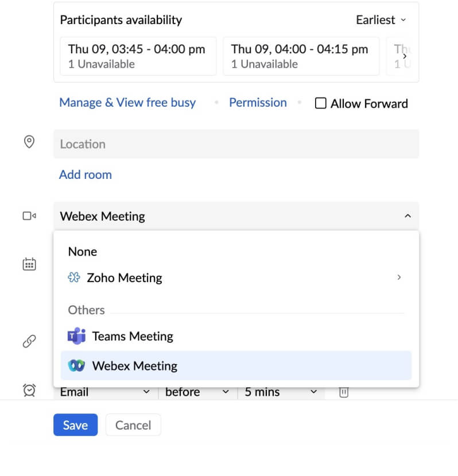
Task: Select the Thu 09, 03:45 - 04:00 pm slot
Action: point(138,56)
